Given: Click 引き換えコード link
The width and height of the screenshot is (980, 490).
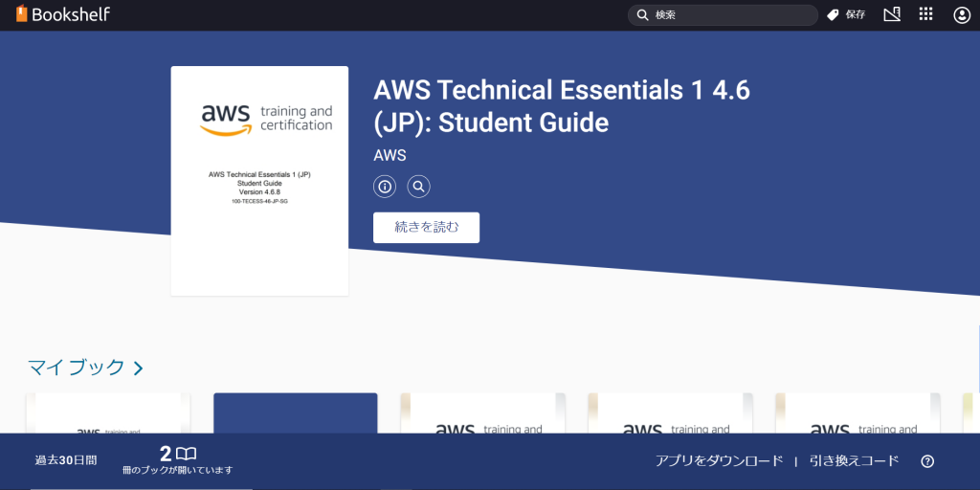Looking at the screenshot, I should pyautogui.click(x=854, y=461).
